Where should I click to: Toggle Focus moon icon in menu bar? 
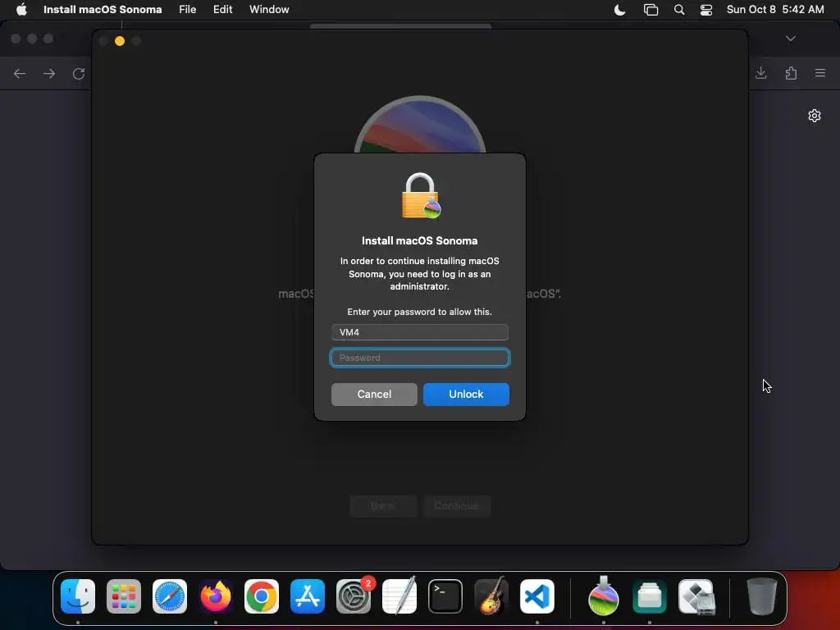coord(620,10)
